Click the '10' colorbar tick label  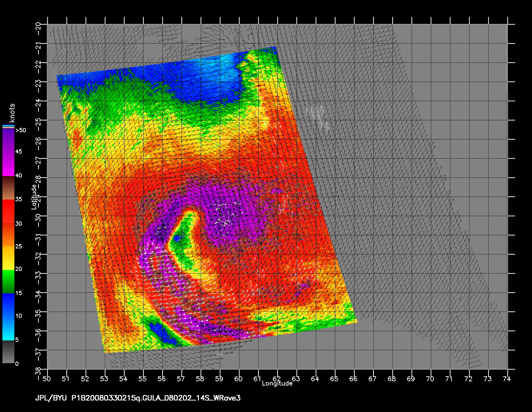tap(18, 316)
